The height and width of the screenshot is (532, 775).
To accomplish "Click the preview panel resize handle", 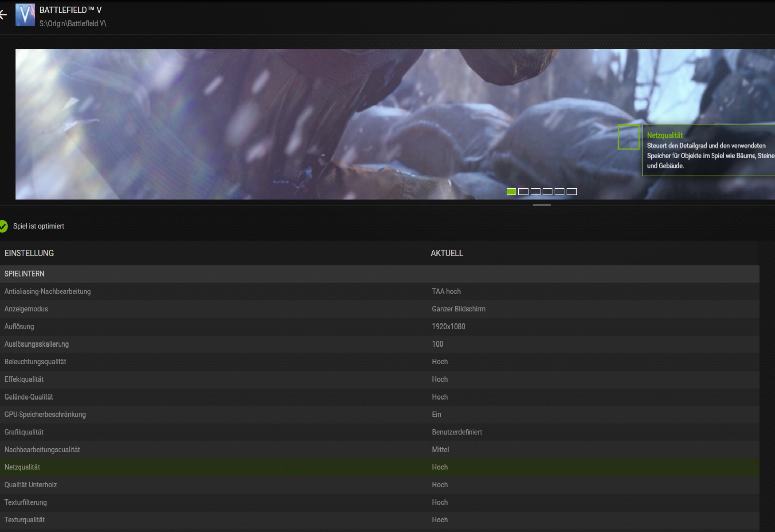I will [x=541, y=205].
